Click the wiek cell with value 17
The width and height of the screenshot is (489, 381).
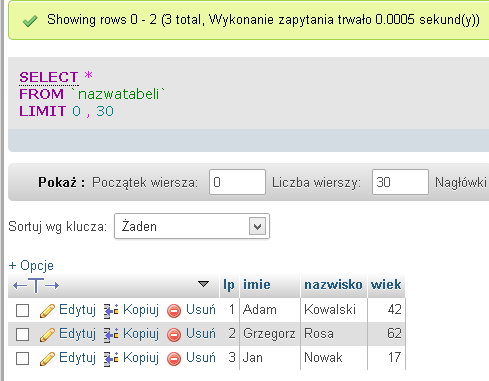(387, 358)
